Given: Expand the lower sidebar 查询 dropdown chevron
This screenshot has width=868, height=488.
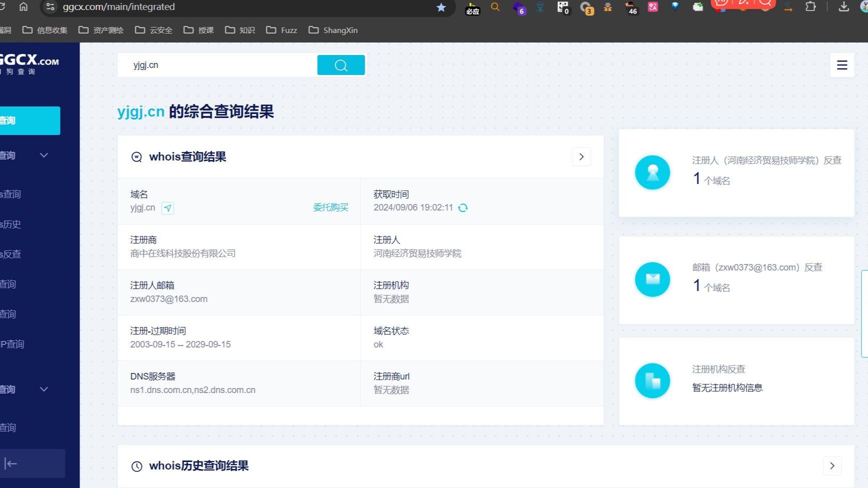Looking at the screenshot, I should pyautogui.click(x=44, y=389).
